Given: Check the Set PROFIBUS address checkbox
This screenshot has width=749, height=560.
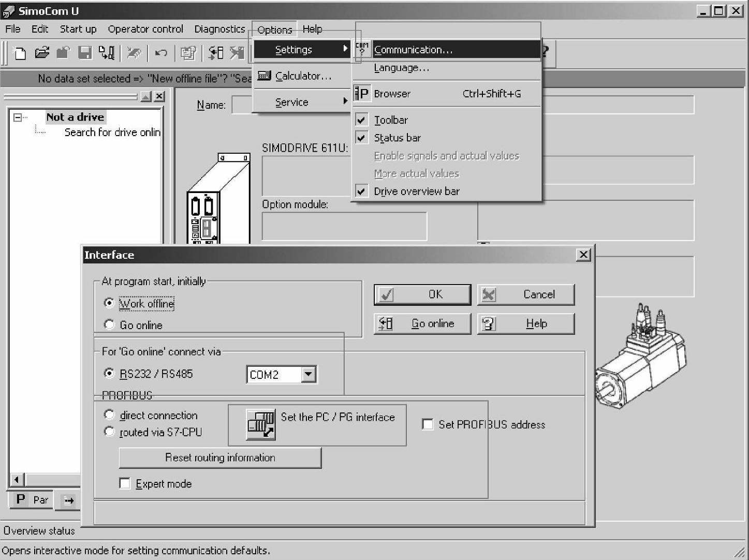Looking at the screenshot, I should click(428, 424).
